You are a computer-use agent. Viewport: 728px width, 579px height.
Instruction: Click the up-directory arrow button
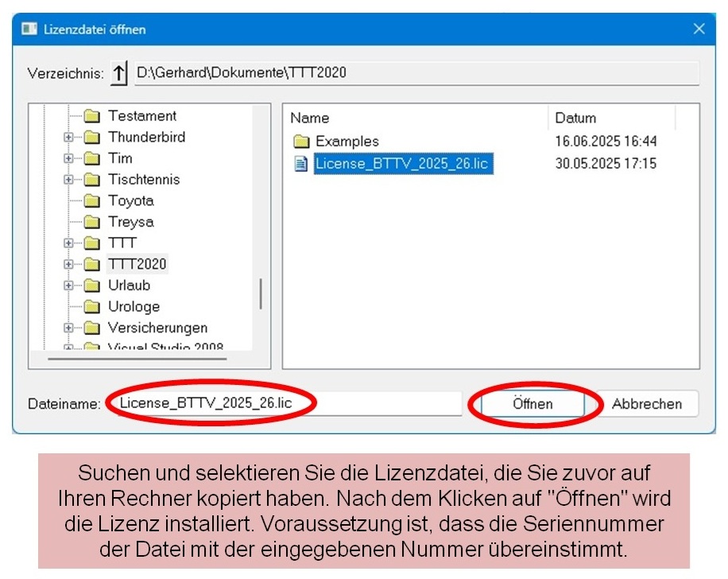[119, 73]
